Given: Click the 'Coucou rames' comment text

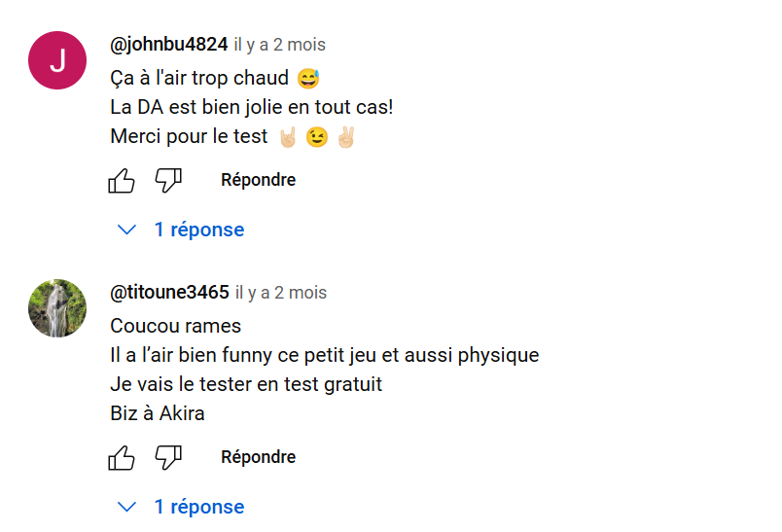Looking at the screenshot, I should [175, 326].
